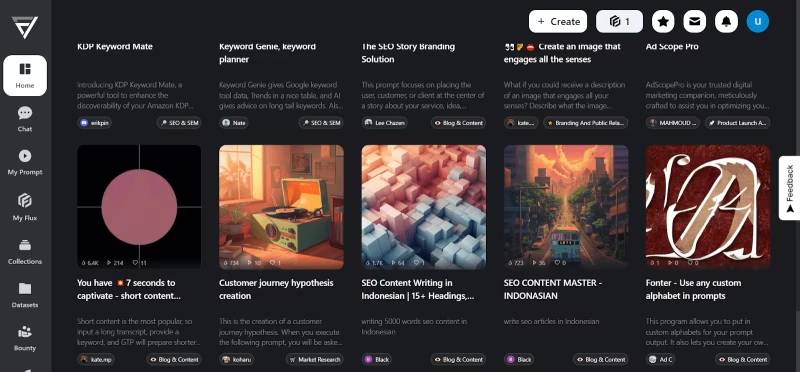This screenshot has width=800, height=372.
Task: Open My Flux in the sidebar
Action: [x=25, y=207]
